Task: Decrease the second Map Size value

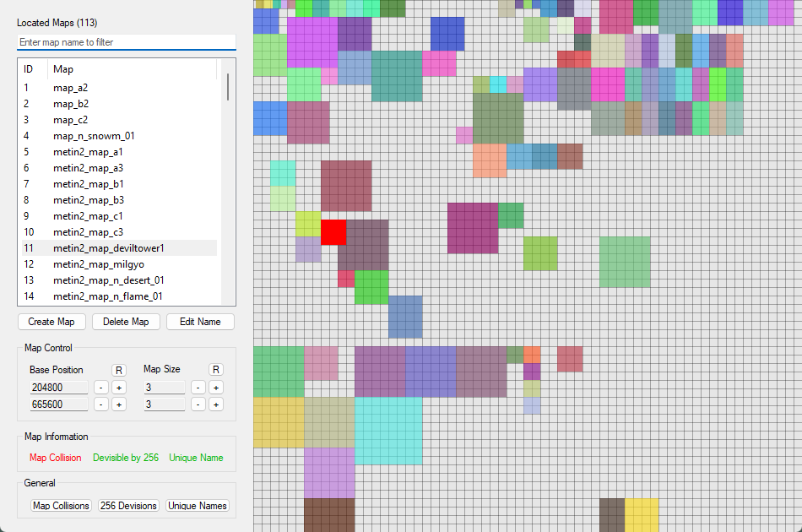Action: 198,404
